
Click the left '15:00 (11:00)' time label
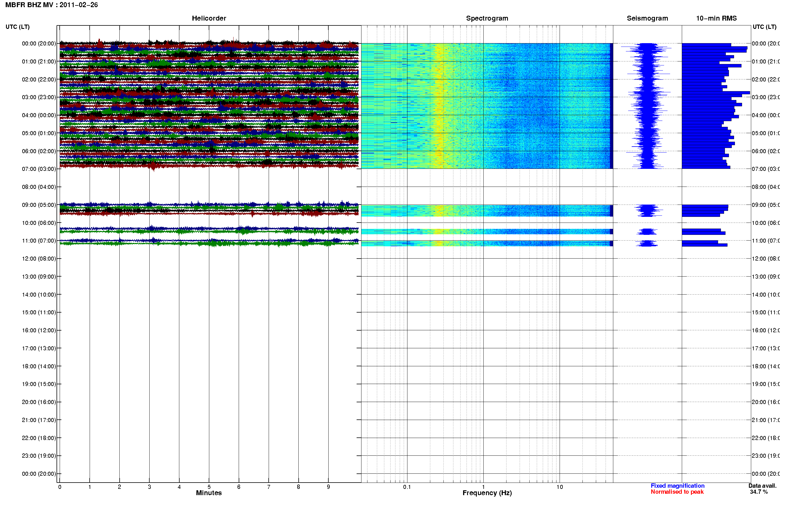tap(39, 313)
